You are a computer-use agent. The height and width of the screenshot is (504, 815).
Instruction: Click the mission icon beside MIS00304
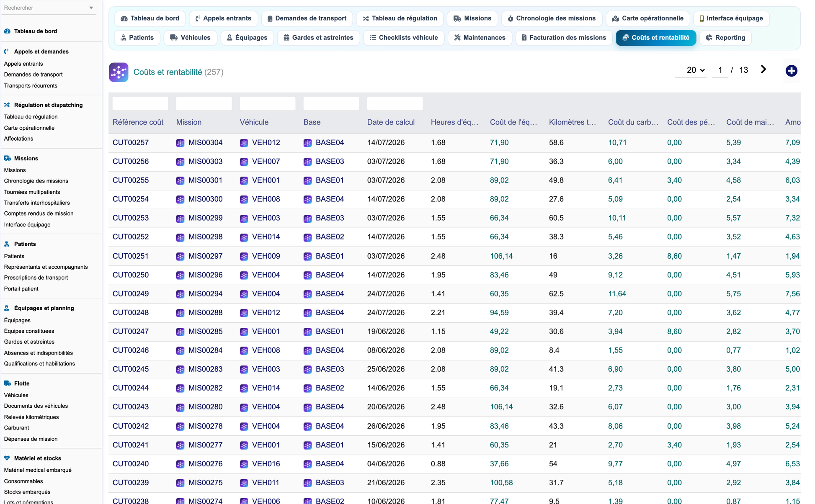(180, 143)
